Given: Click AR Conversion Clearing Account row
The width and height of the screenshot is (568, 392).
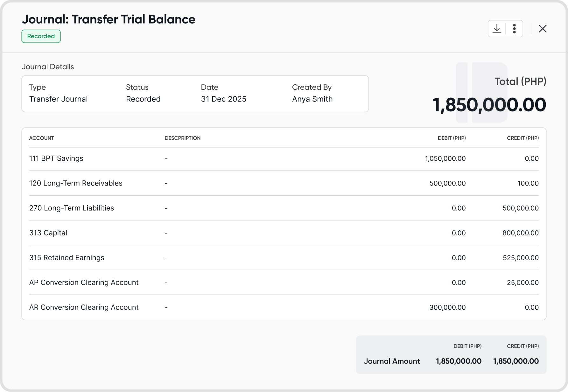Looking at the screenshot, I should pyautogui.click(x=84, y=307).
